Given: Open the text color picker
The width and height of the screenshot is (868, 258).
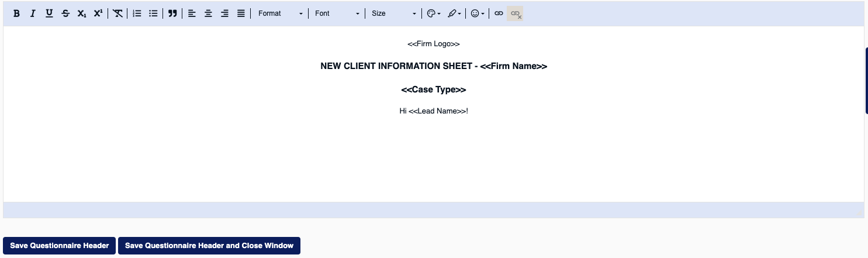Looking at the screenshot, I should tap(433, 13).
